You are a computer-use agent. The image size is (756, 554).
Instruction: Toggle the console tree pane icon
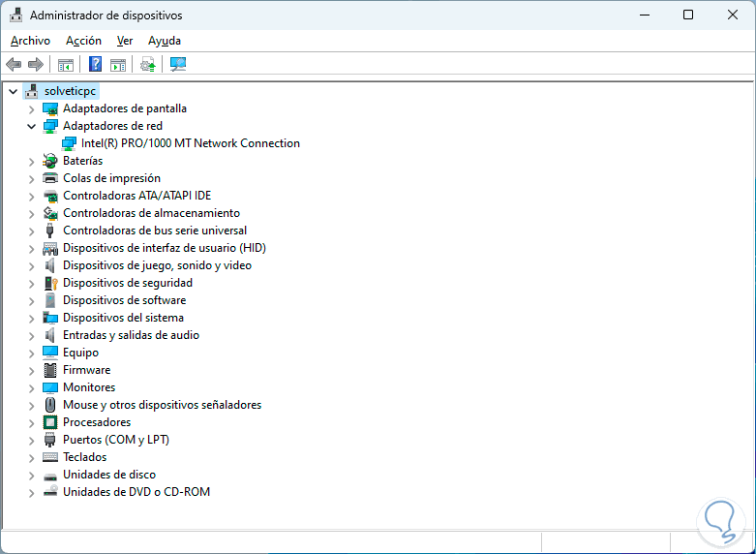coord(66,64)
